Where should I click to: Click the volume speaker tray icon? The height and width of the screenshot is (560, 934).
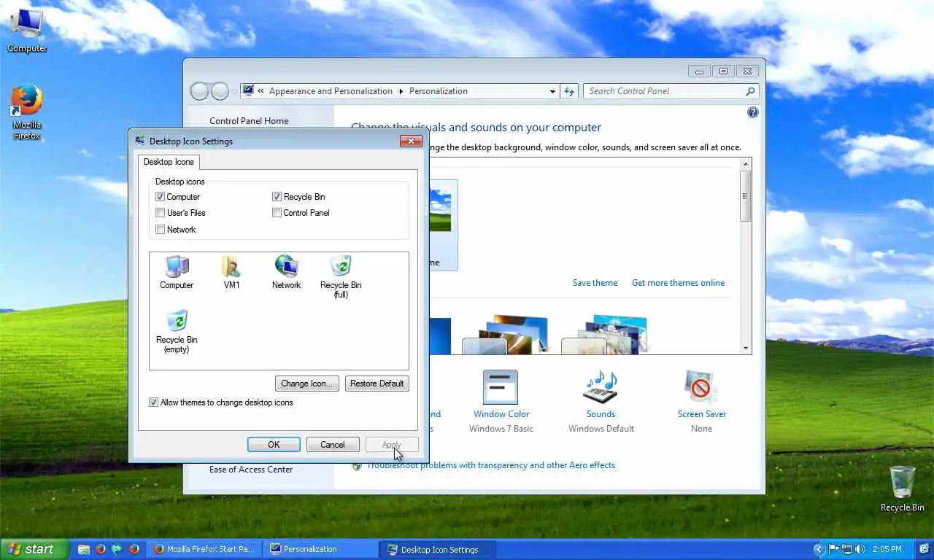860,549
